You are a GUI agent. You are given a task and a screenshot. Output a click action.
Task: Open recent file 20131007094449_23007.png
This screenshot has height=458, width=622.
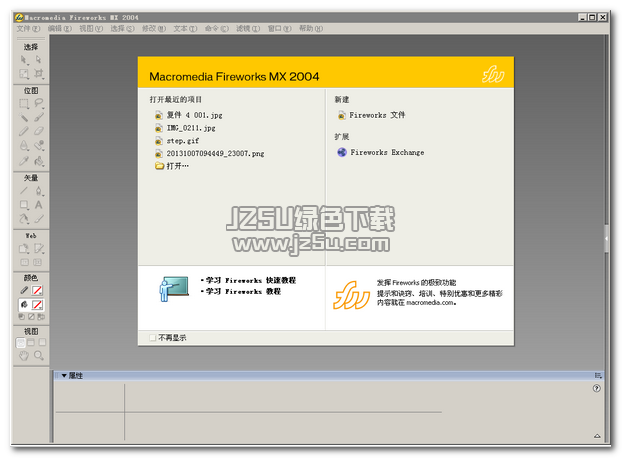[x=209, y=153]
